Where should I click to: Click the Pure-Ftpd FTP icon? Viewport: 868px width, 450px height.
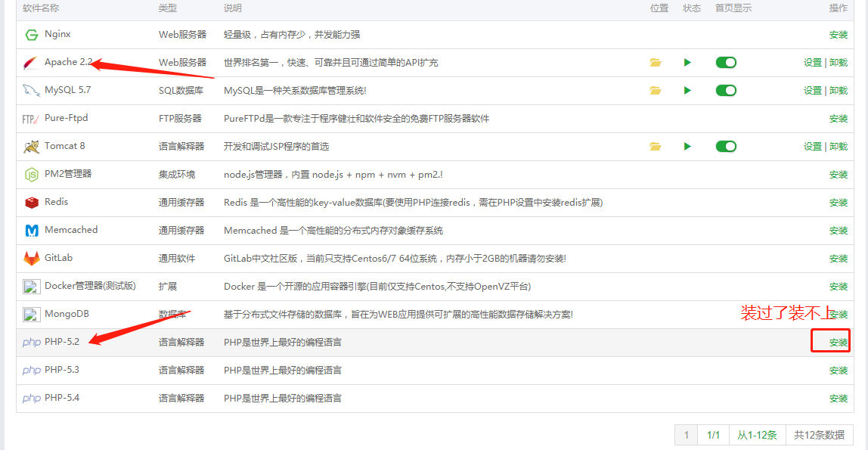[x=30, y=119]
